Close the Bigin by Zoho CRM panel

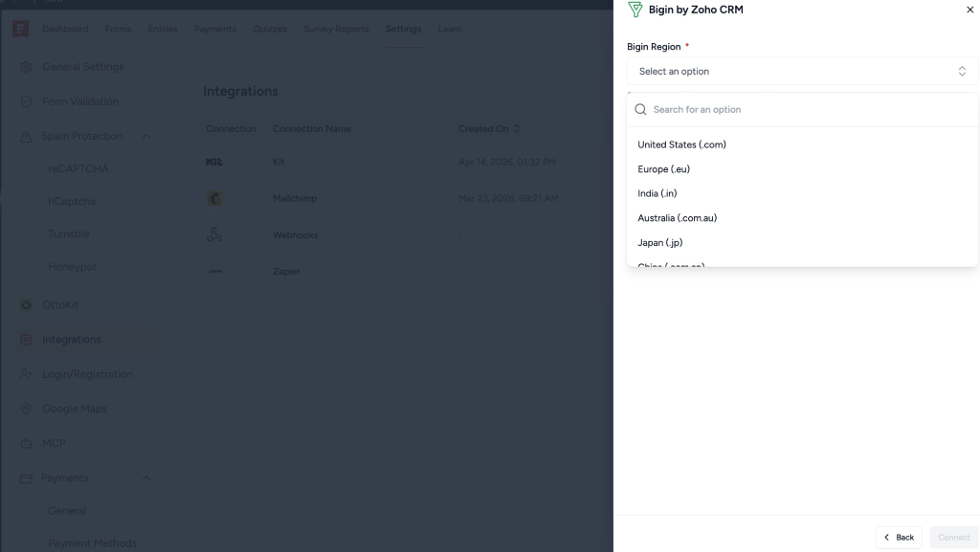point(970,10)
